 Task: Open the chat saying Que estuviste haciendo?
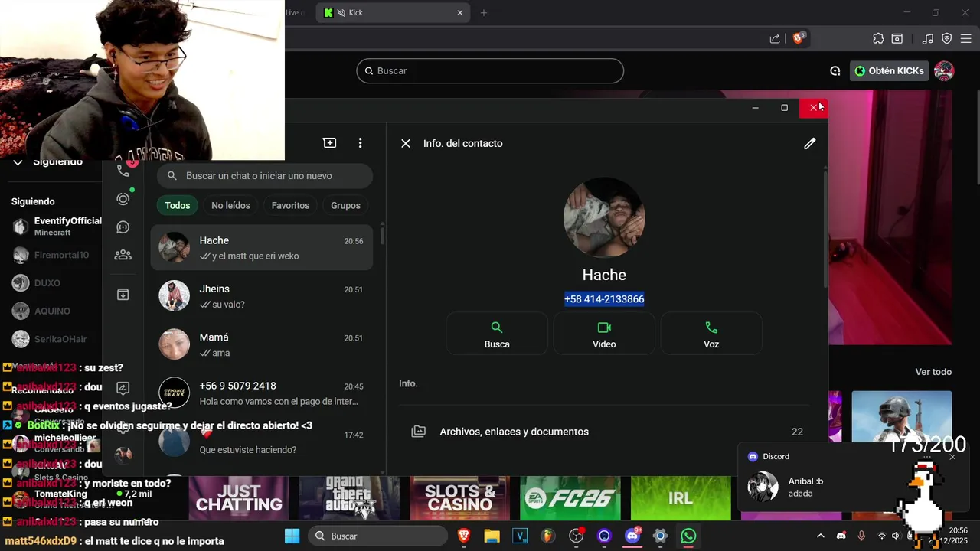tap(262, 442)
